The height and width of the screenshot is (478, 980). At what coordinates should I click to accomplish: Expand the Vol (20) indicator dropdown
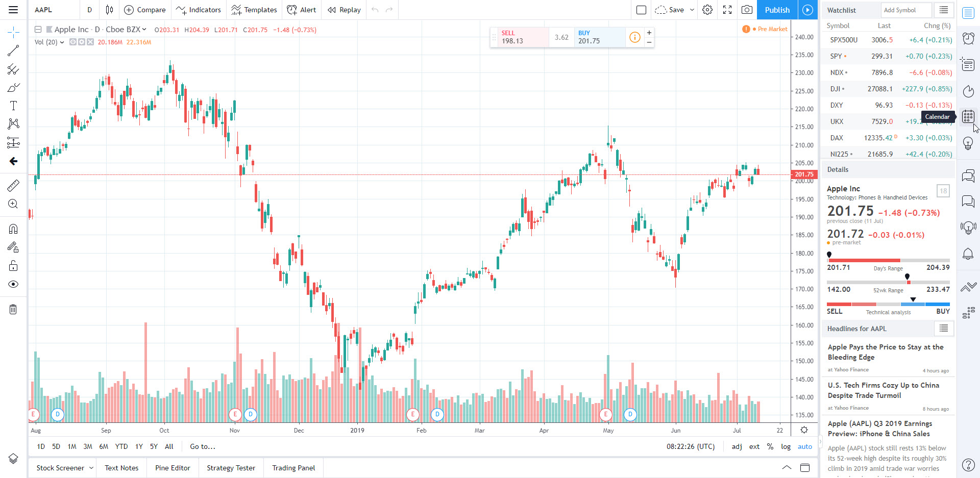tap(62, 42)
